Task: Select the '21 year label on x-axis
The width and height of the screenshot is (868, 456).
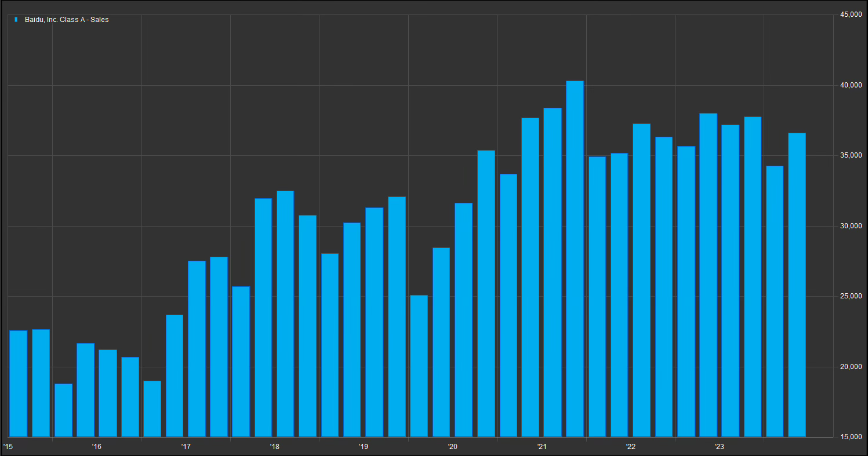Action: point(541,447)
